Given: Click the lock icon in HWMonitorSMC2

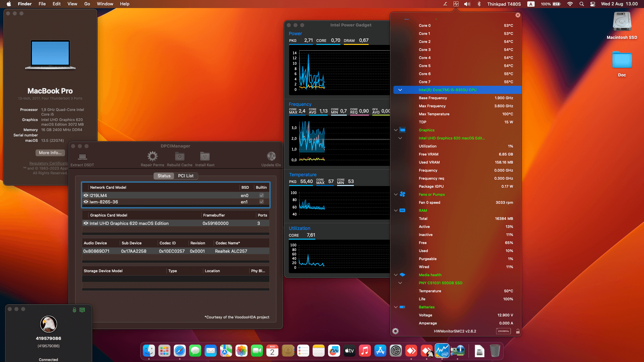Looking at the screenshot, I should coord(518,331).
